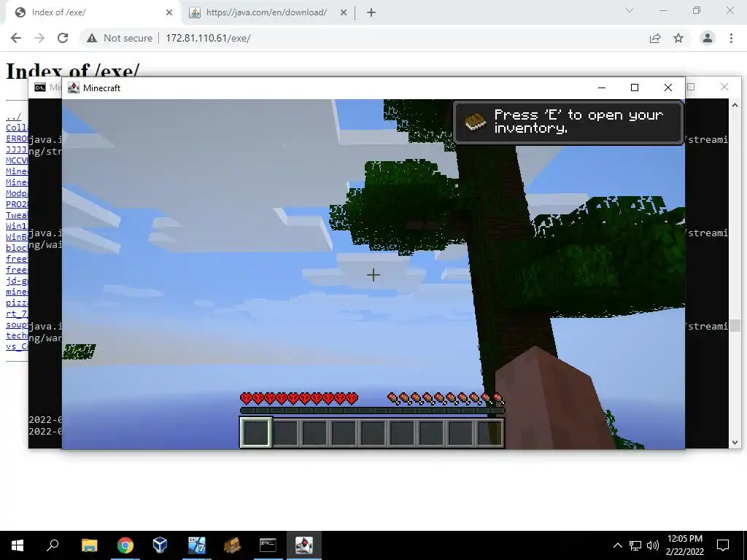Viewport: 747px width, 560px height.
Task: Maximize the background console window
Action: click(x=691, y=87)
